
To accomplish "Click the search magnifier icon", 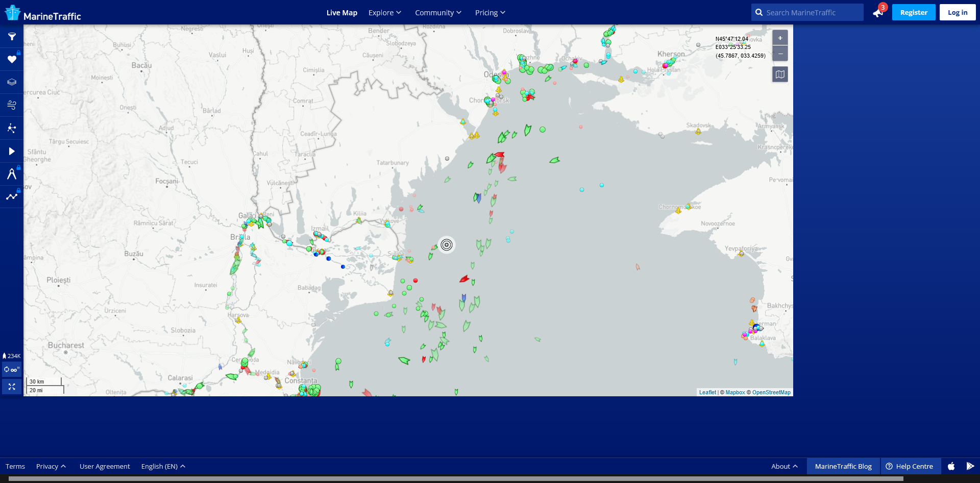I will pyautogui.click(x=759, y=12).
